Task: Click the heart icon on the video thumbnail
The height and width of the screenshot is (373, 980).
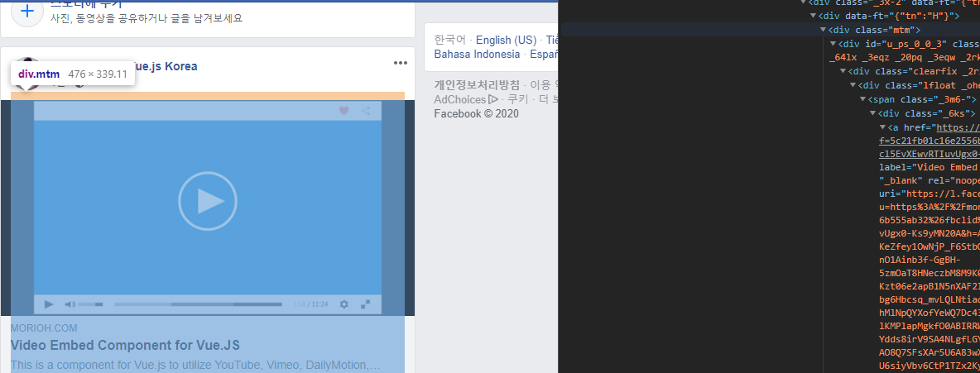Action: 343,111
